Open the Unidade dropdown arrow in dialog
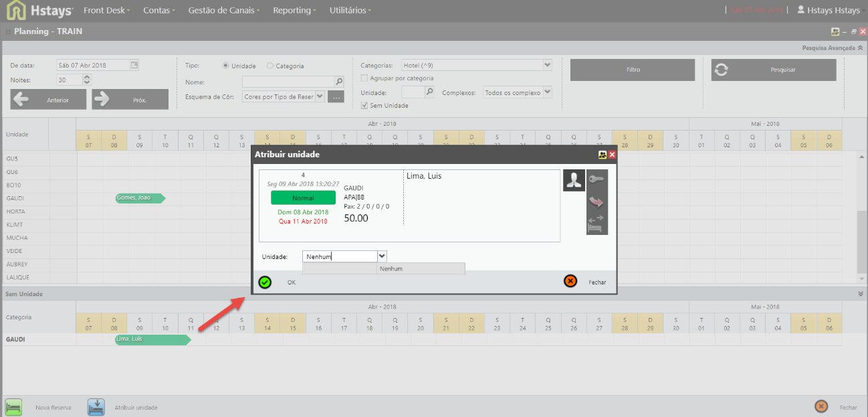This screenshot has width=868, height=417. click(x=382, y=256)
